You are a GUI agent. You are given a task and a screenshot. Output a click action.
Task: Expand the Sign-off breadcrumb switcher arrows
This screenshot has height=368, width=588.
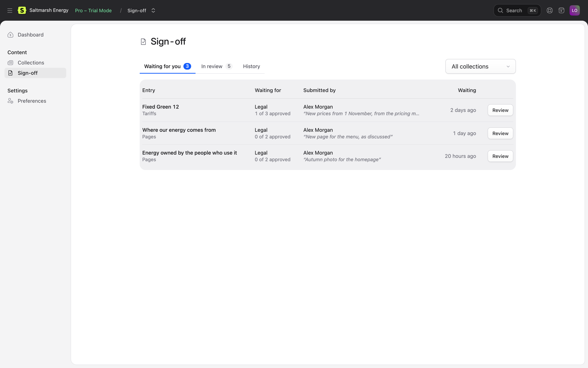153,11
